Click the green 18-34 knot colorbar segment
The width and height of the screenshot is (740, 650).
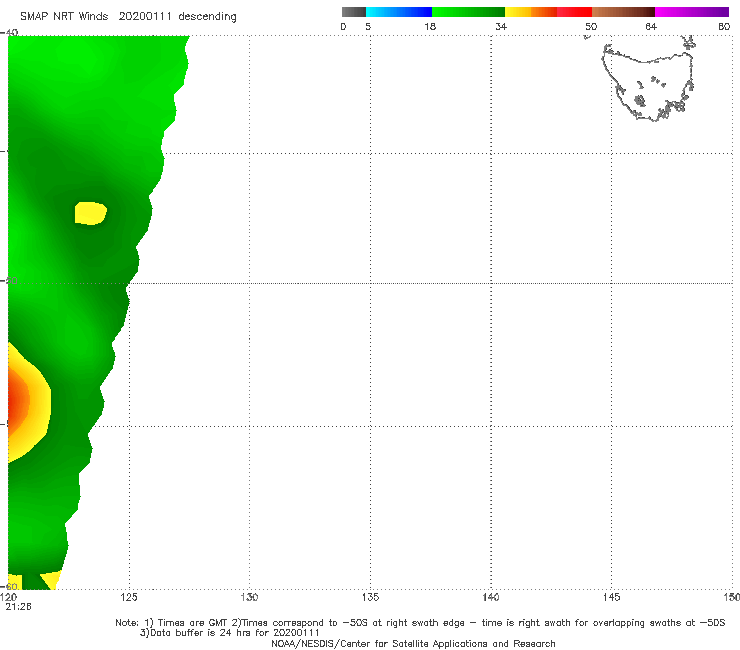[x=468, y=12]
